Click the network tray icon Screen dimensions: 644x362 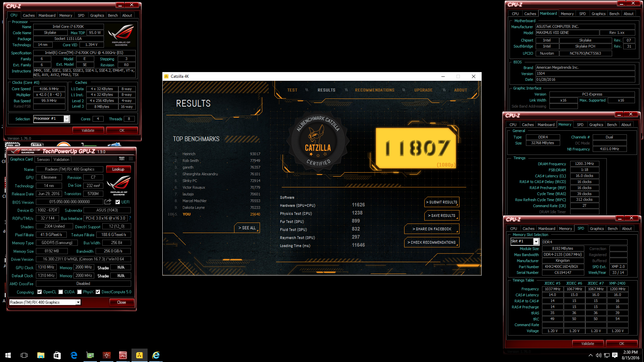click(x=606, y=355)
